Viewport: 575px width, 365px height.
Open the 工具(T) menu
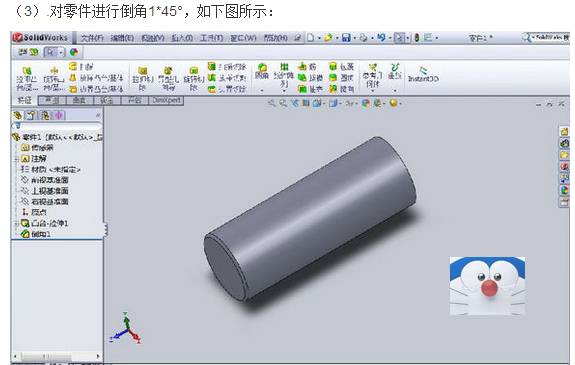212,38
